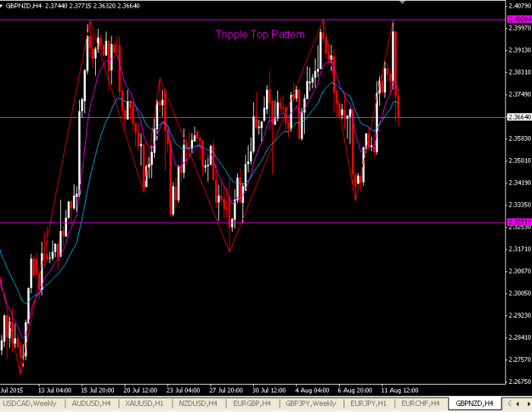Click the 2.37490 value on price axis

coord(520,94)
